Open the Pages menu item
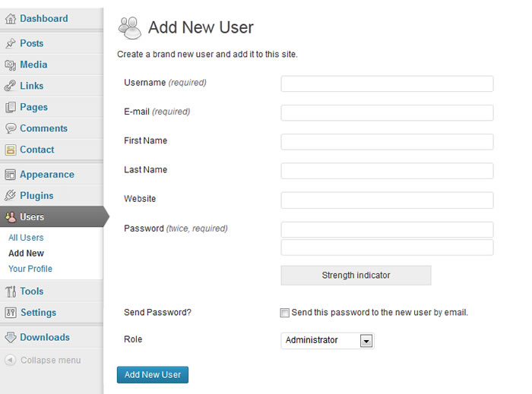Image resolution: width=532 pixels, height=394 pixels. coord(33,108)
